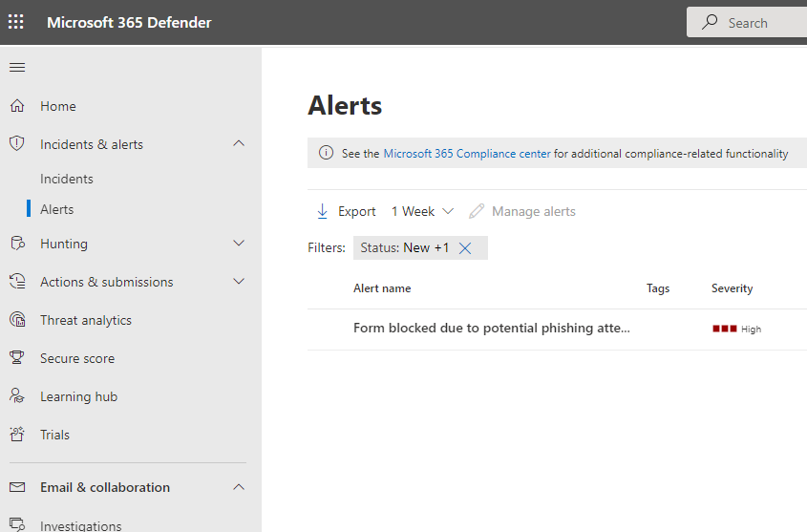Click the Manage alerts pencil icon

point(477,211)
